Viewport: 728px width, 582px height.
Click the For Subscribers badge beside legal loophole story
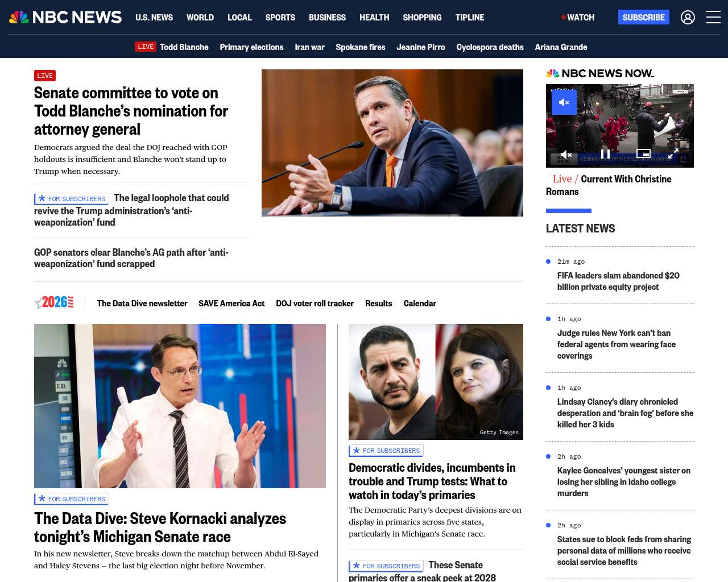(x=72, y=199)
